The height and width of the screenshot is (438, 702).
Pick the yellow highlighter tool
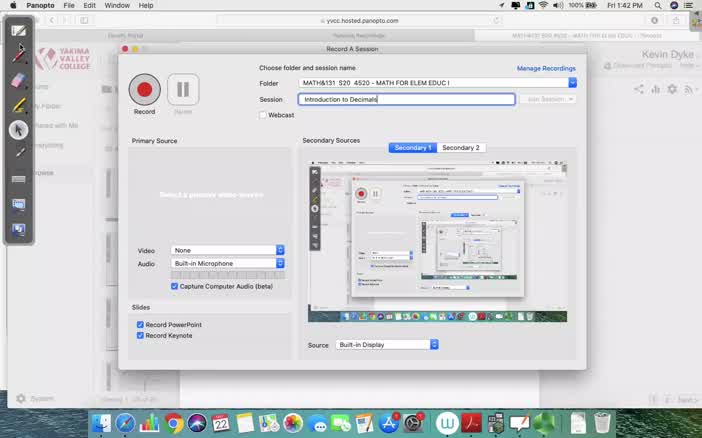coord(18,104)
